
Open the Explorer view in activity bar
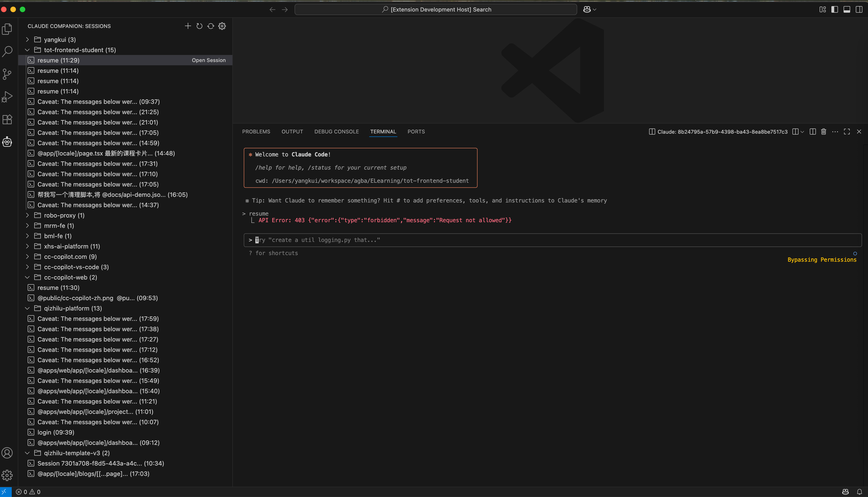[7, 29]
